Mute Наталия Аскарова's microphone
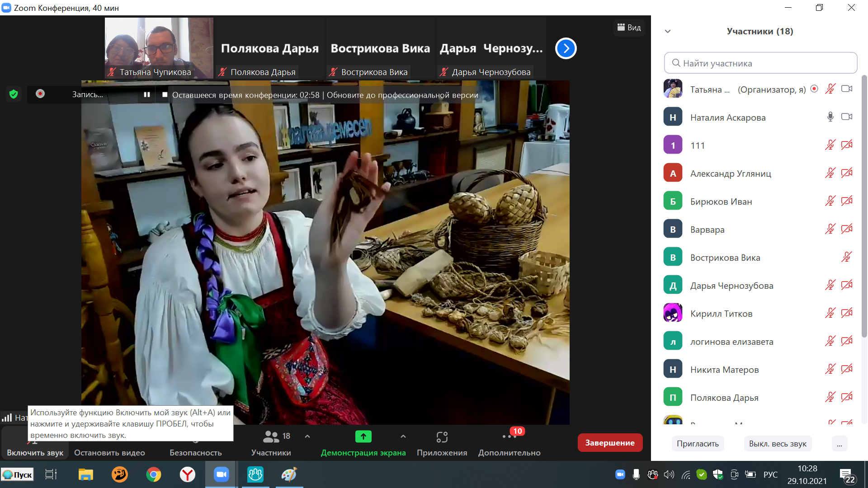The height and width of the screenshot is (488, 868). tap(830, 117)
